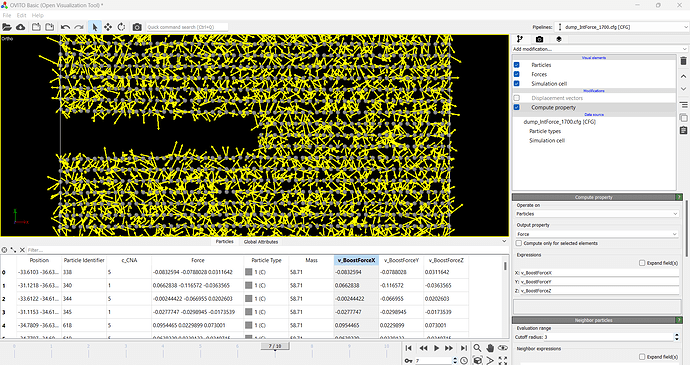
Task: Switch to the Global Attributes tab
Action: point(261,241)
